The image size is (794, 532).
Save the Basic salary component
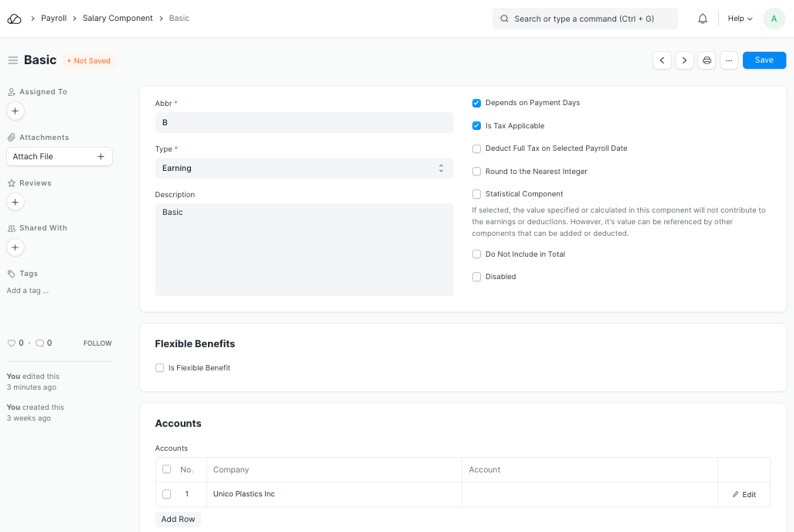tap(764, 60)
